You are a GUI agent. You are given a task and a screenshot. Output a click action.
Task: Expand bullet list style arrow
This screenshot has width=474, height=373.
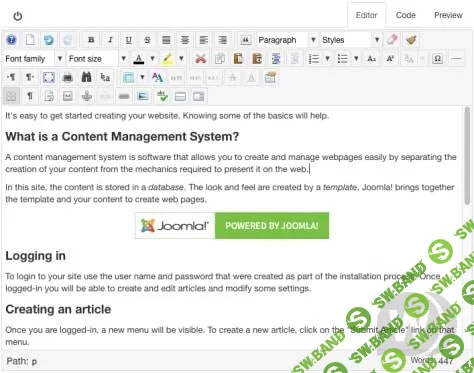click(356, 59)
